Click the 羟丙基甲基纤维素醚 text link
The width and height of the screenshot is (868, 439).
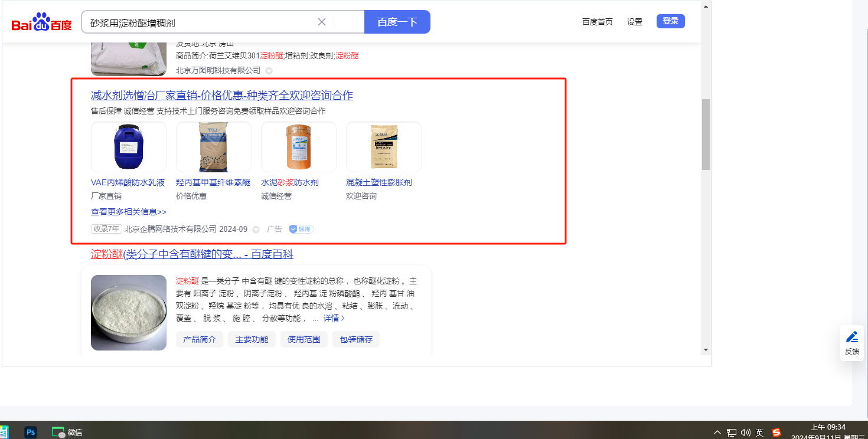point(213,182)
